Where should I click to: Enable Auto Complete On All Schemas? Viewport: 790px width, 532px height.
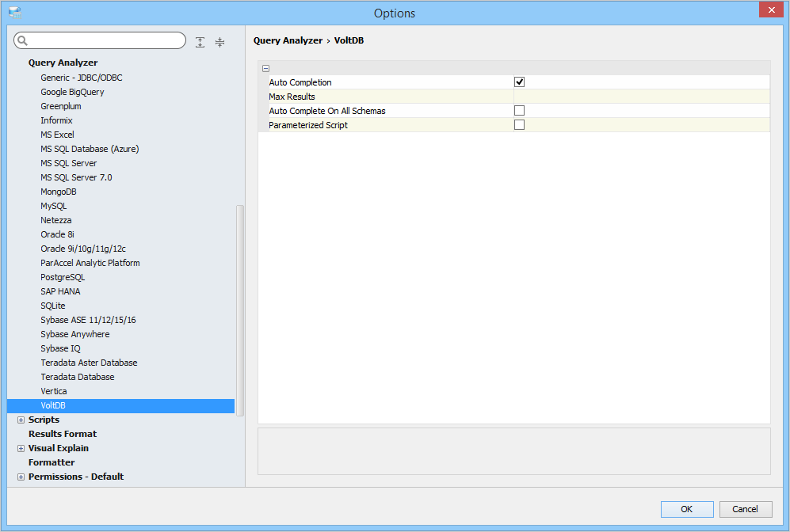pyautogui.click(x=519, y=111)
